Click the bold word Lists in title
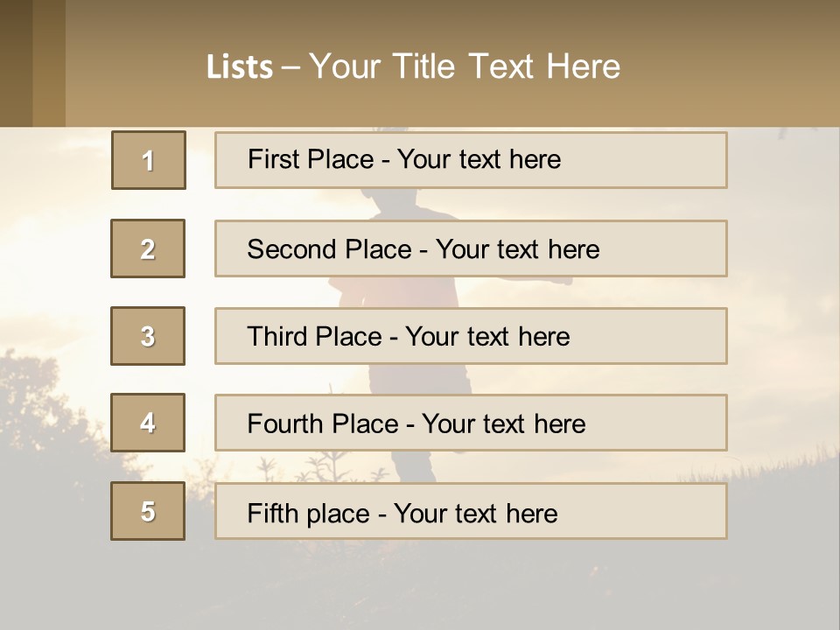840x630 pixels. click(x=240, y=67)
